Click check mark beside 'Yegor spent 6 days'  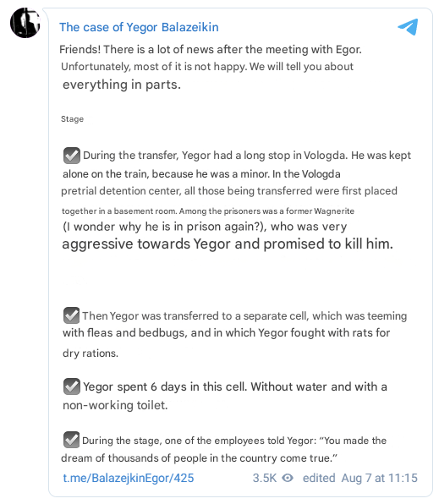(71, 386)
